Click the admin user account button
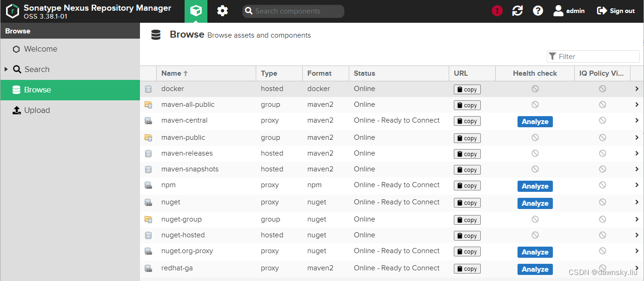 [569, 11]
